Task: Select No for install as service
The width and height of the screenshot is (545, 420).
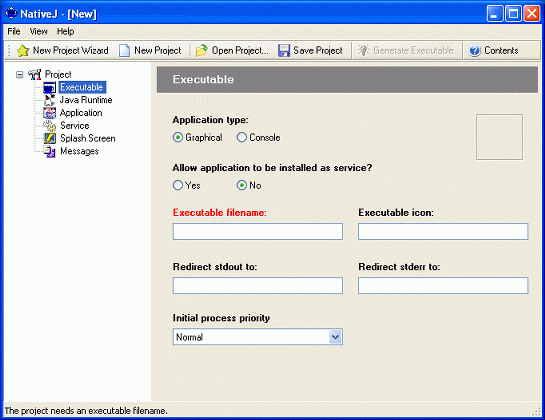Action: tap(242, 185)
